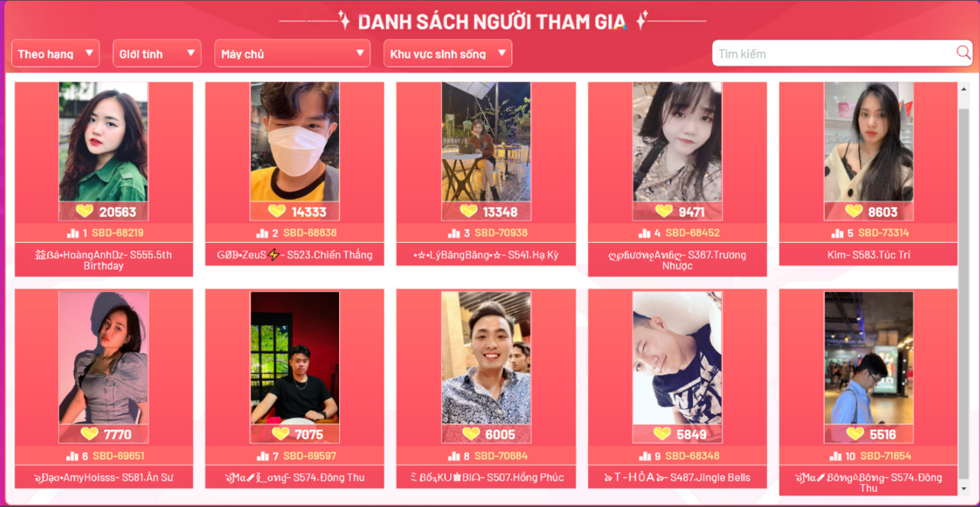Open GØD•ZeuS S523.Chiến Thắng participant name
This screenshot has width=980, height=507.
[x=295, y=255]
